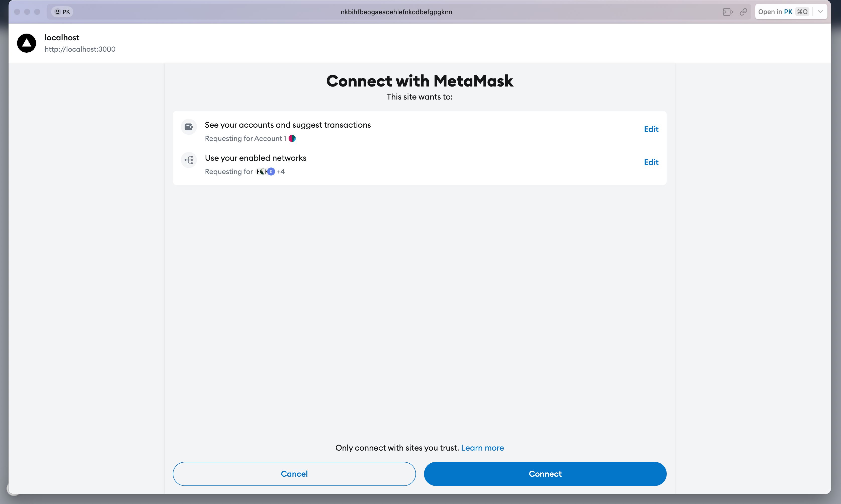The image size is (841, 504).
Task: Click the localhost site name text
Action: coord(62,37)
